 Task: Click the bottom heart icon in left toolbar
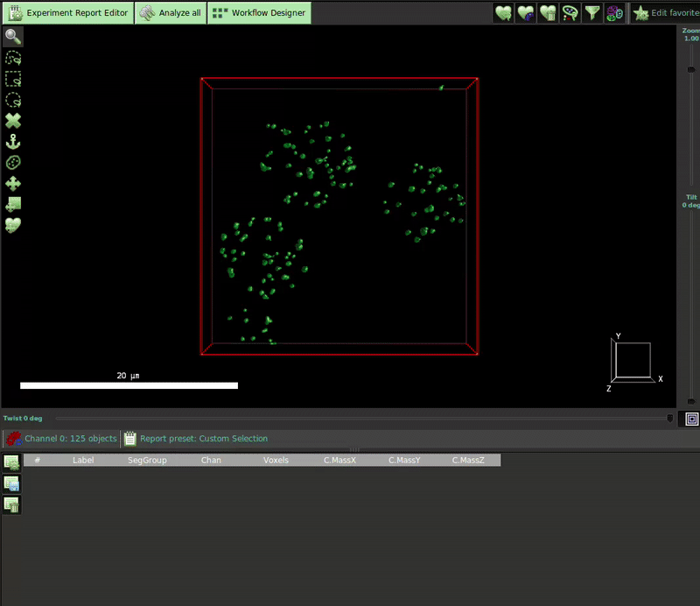pos(13,225)
